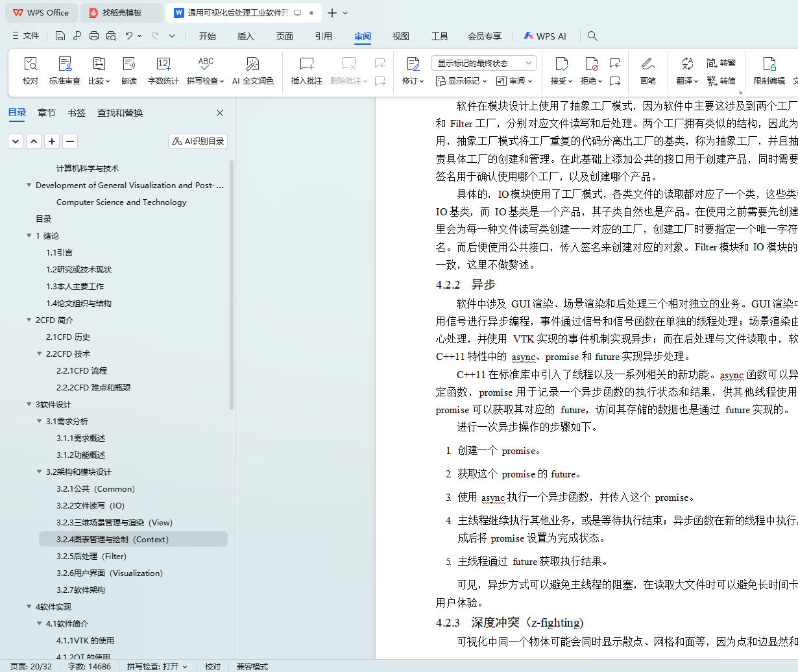Screen dimensions: 798x672
Task: Click the AI识别目录 button
Action: (x=198, y=141)
